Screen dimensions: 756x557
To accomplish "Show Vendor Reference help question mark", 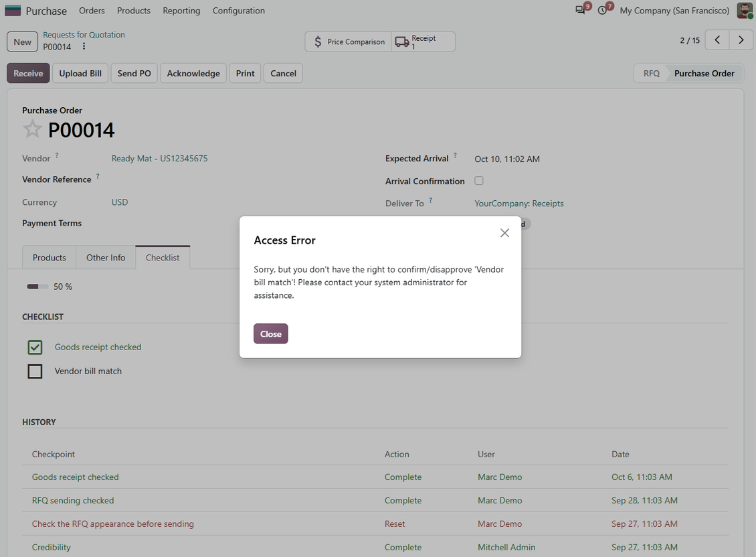I will point(98,176).
